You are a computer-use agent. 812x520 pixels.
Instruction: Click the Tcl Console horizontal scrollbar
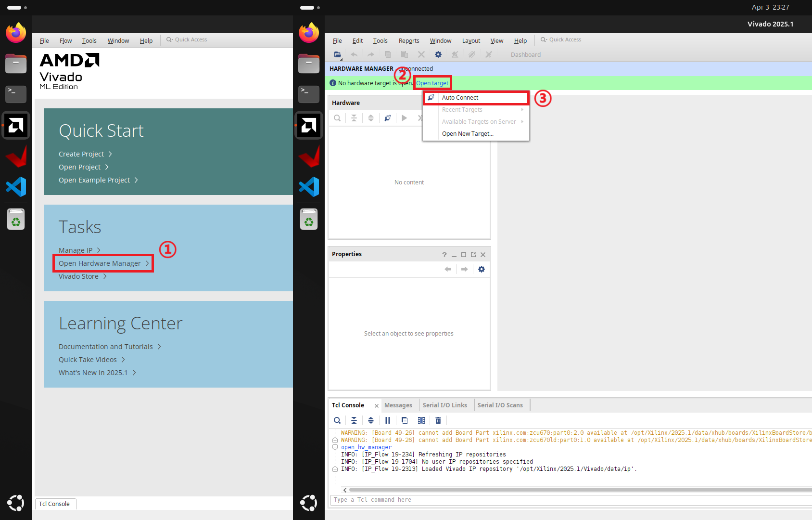click(x=577, y=490)
